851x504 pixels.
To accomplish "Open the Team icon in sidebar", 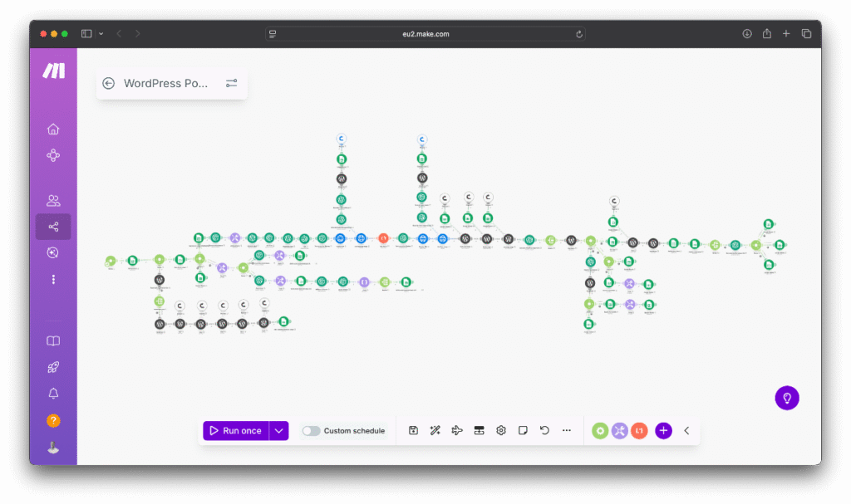I will [53, 200].
